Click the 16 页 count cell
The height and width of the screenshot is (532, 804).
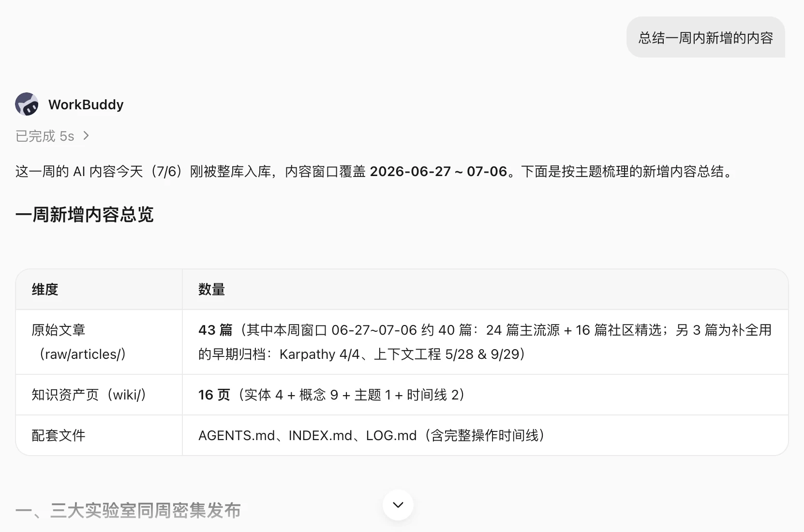[485, 395]
